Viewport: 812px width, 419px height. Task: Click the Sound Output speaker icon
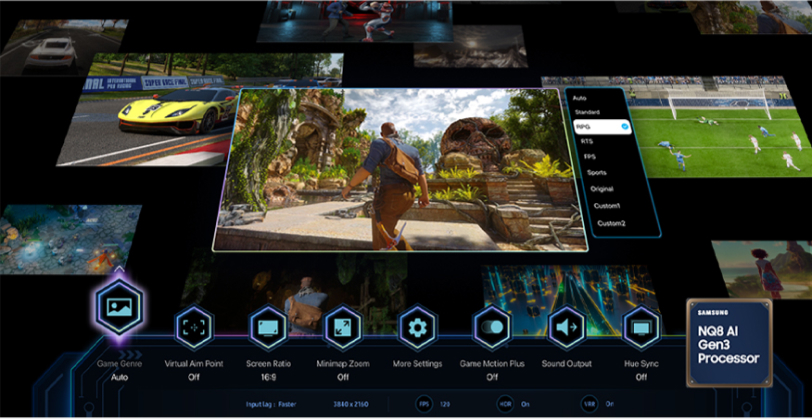(x=567, y=327)
